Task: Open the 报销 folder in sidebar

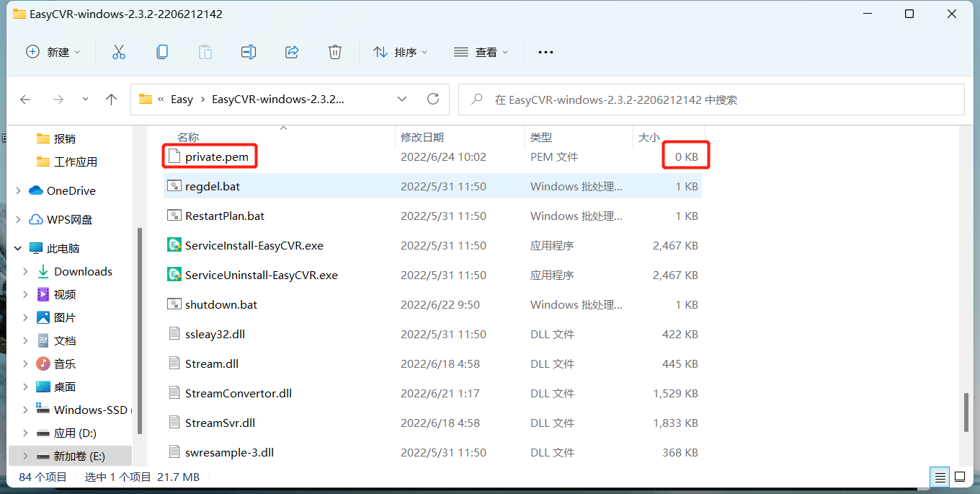Action: click(x=65, y=138)
